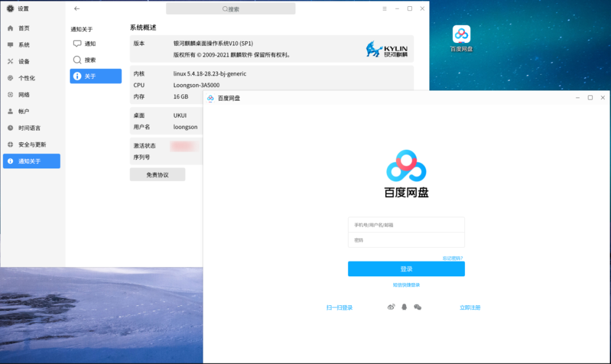The width and height of the screenshot is (611, 364).
Task: Open the 忘记密码 forgot password link
Action: click(453, 257)
